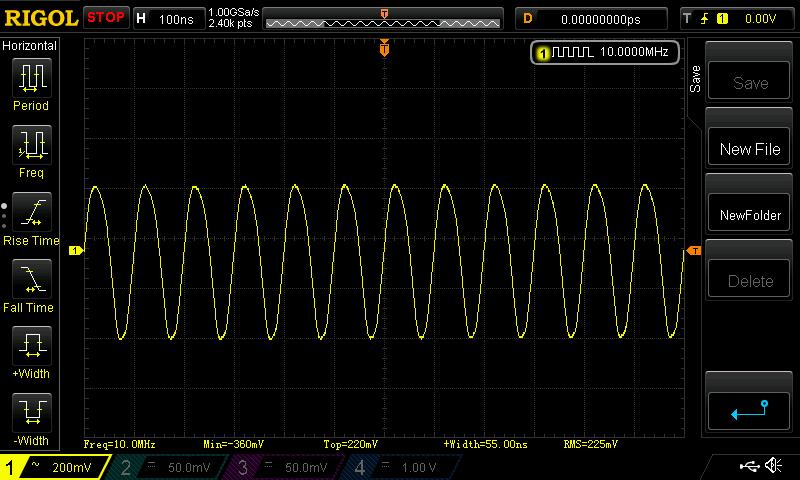Click the orange trigger level marker at right

694,250
